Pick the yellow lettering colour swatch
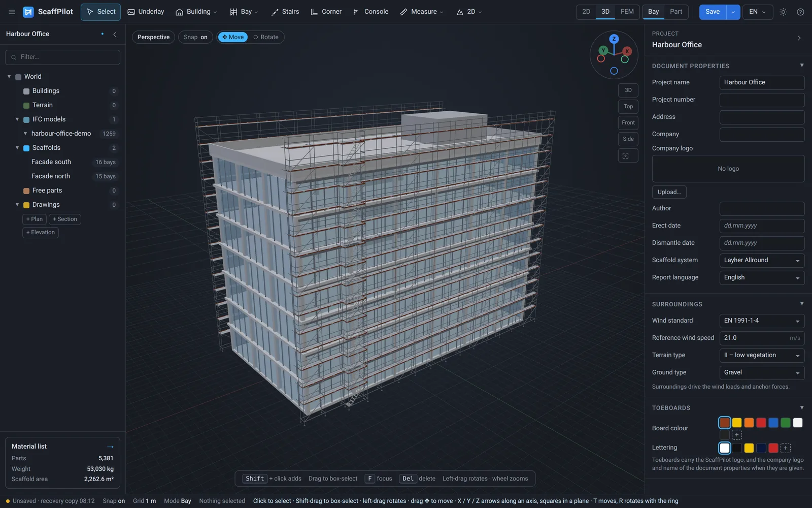 pos(749,448)
